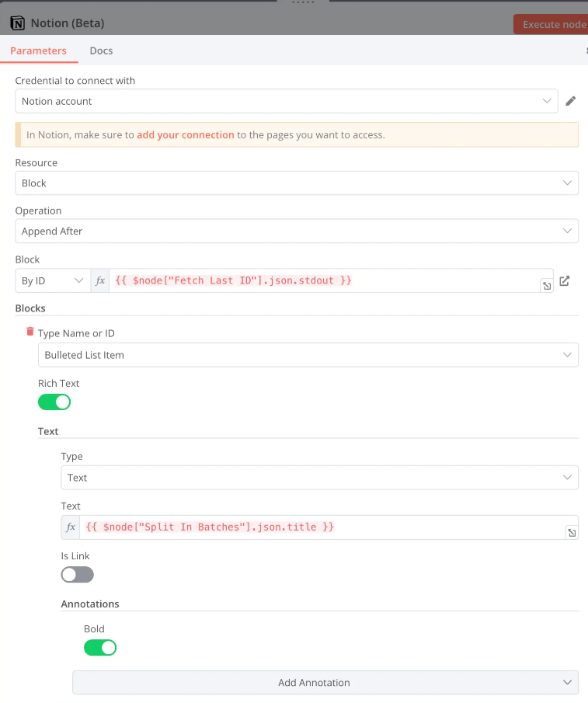
Task: Open the Resource dropdown showing Block
Action: click(x=297, y=183)
